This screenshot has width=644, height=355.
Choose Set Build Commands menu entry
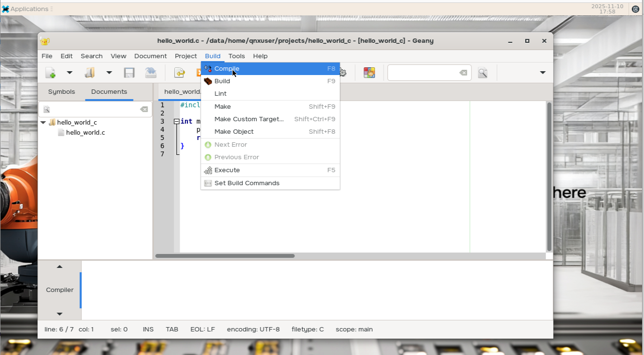[x=247, y=183]
